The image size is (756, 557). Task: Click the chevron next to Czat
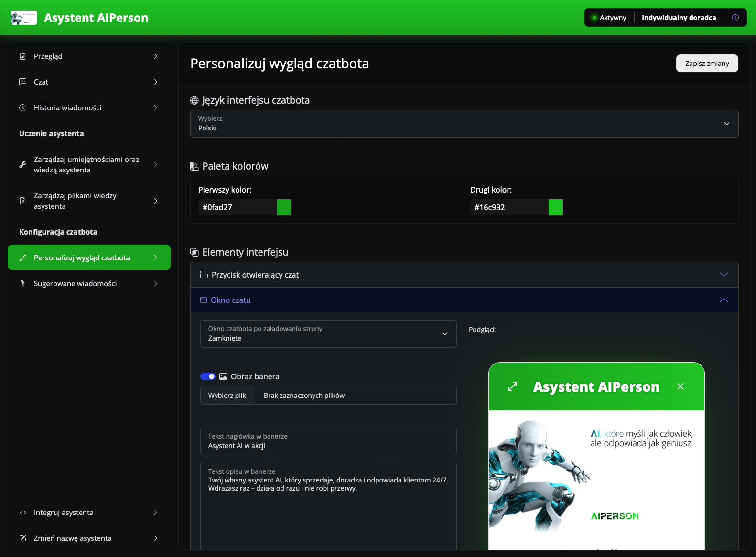pyautogui.click(x=155, y=82)
